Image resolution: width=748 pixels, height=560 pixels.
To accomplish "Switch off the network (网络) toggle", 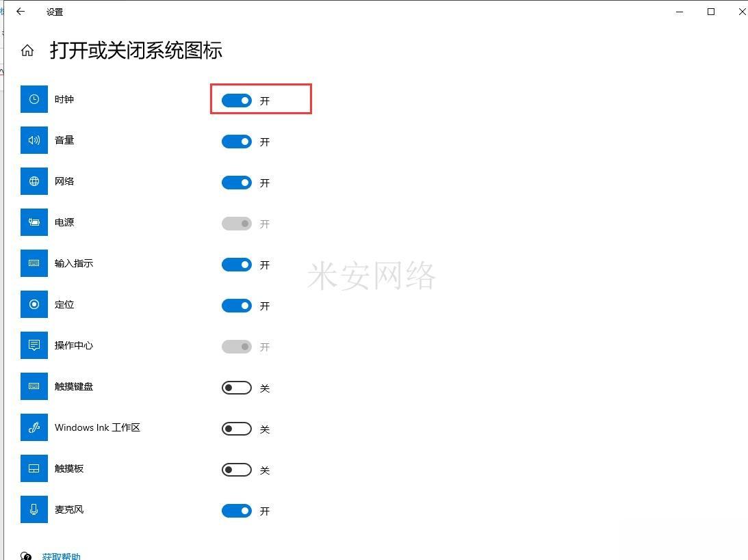I will coord(237,183).
